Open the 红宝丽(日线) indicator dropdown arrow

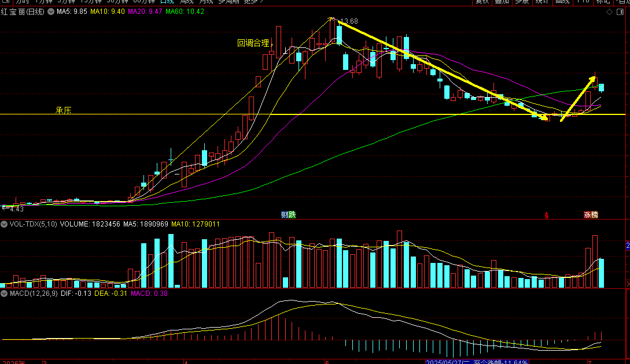pos(51,12)
